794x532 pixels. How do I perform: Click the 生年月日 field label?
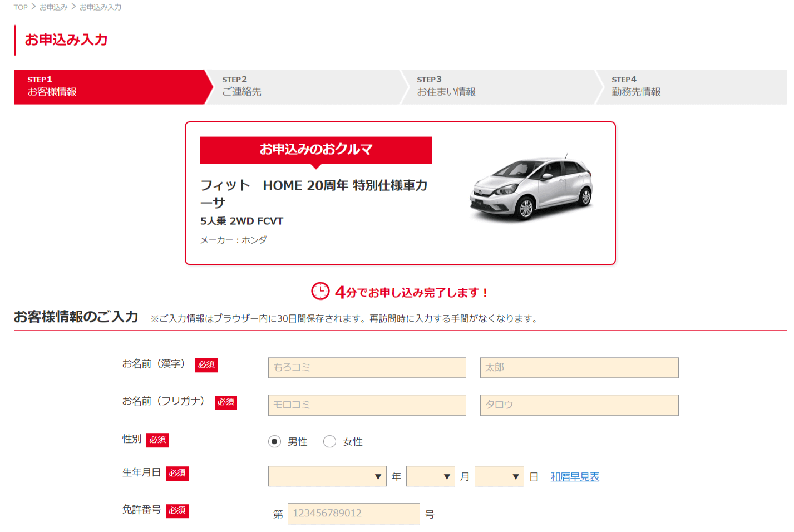tap(141, 472)
